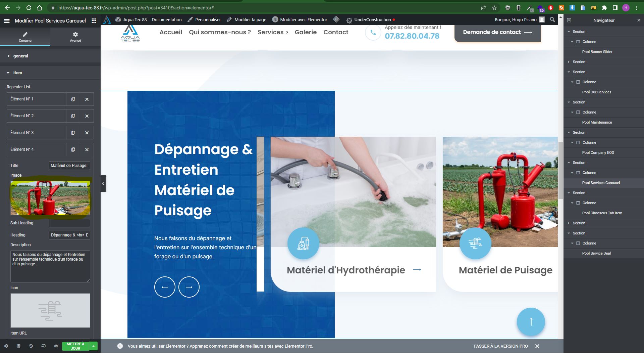
Task: Open revision history in bottom toolbar
Action: coord(31,346)
